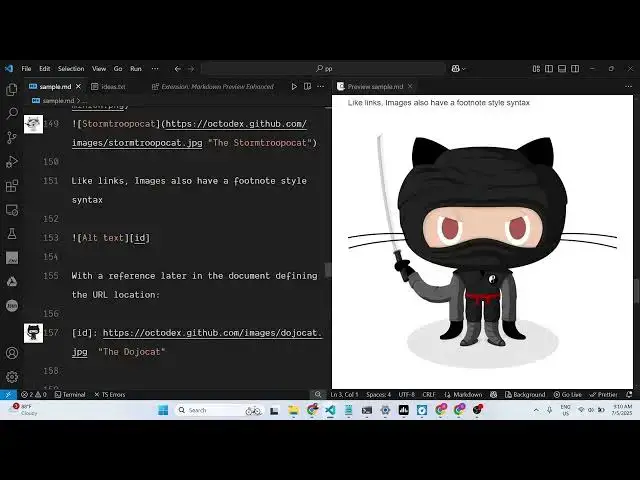
Task: Click Prettier in status bar
Action: [x=603, y=395]
